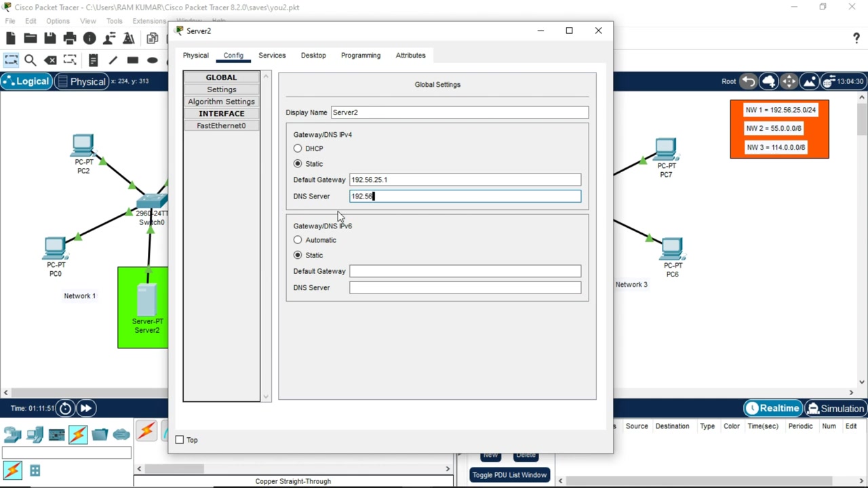Select Automatic for Gateway/DNS IPv6
Viewport: 868px width, 488px height.
tap(298, 240)
